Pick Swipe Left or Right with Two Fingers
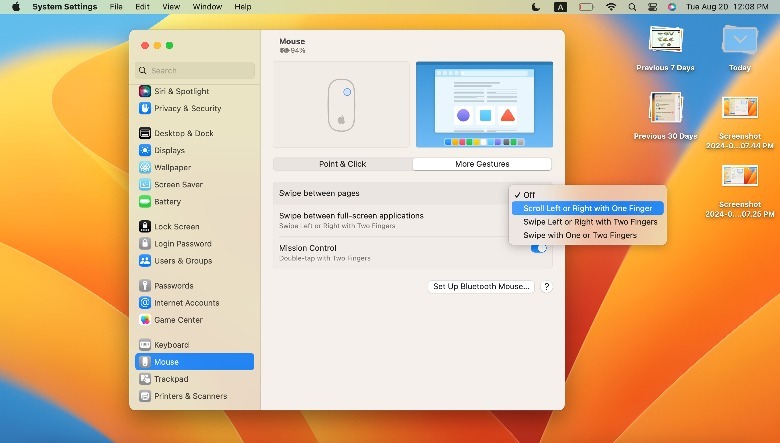Screen dimensions: 780x443 pyautogui.click(x=590, y=222)
